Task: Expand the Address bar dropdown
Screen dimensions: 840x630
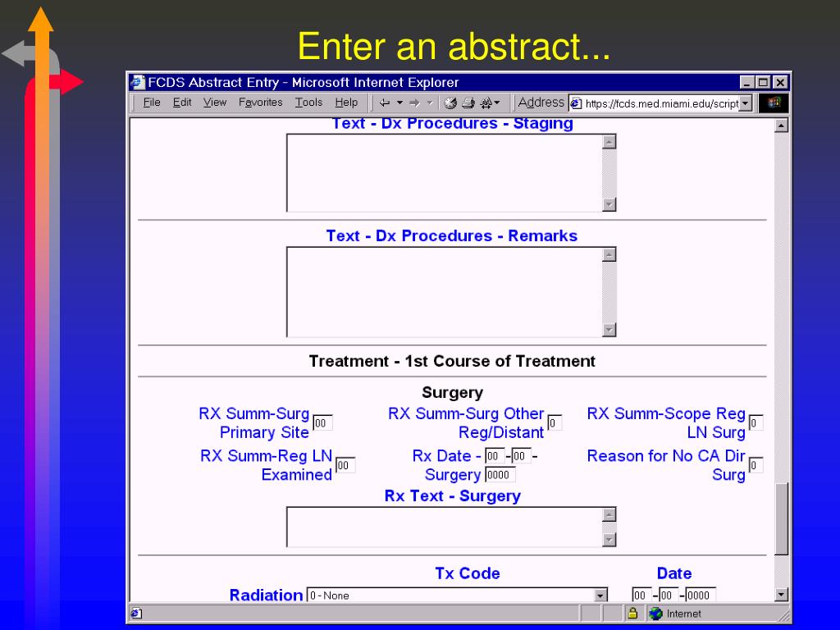Action: click(x=745, y=103)
